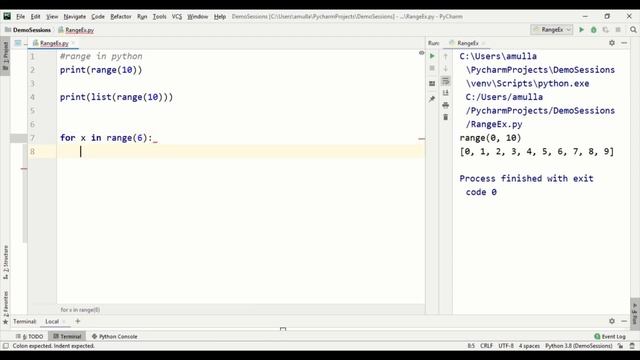Screen dimensions: 640x360
Task: Toggle the Terminal tool window button
Action: (x=67, y=336)
